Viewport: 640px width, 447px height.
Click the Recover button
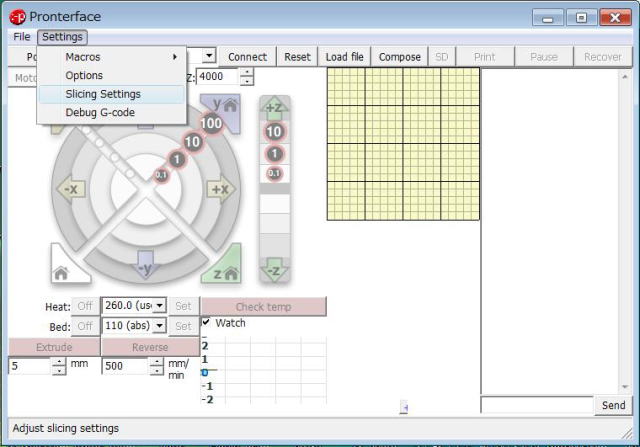[602, 57]
